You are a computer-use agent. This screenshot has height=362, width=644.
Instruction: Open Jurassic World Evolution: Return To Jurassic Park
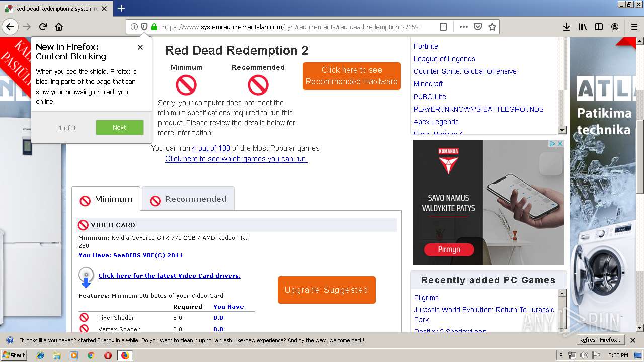(484, 315)
